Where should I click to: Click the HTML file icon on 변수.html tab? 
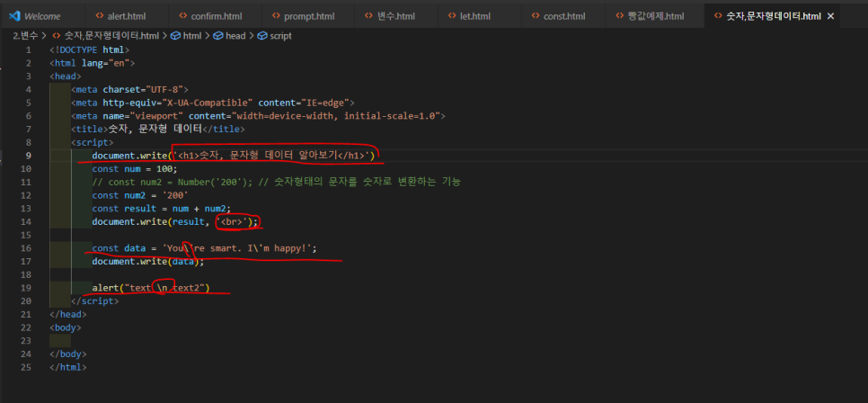(368, 16)
